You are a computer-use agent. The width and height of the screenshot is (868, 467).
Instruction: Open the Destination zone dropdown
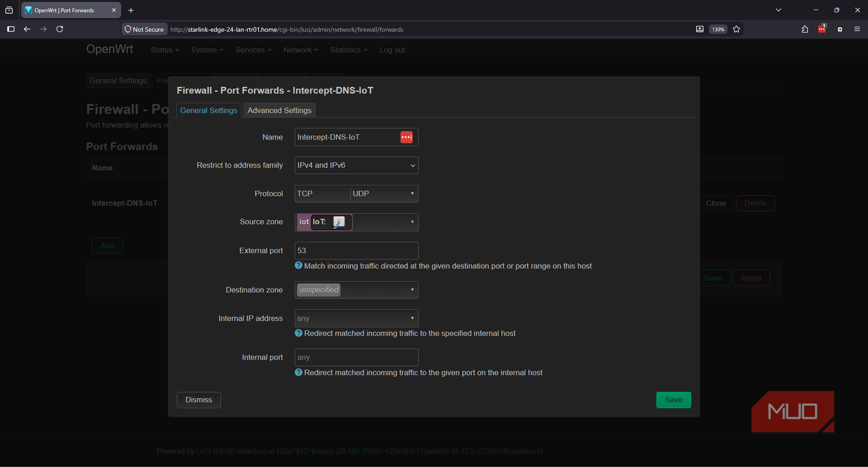[356, 290]
